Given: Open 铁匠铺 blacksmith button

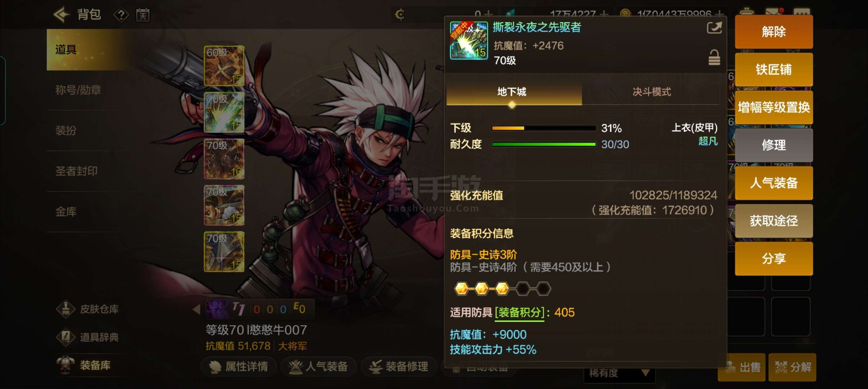Looking at the screenshot, I should (x=774, y=70).
